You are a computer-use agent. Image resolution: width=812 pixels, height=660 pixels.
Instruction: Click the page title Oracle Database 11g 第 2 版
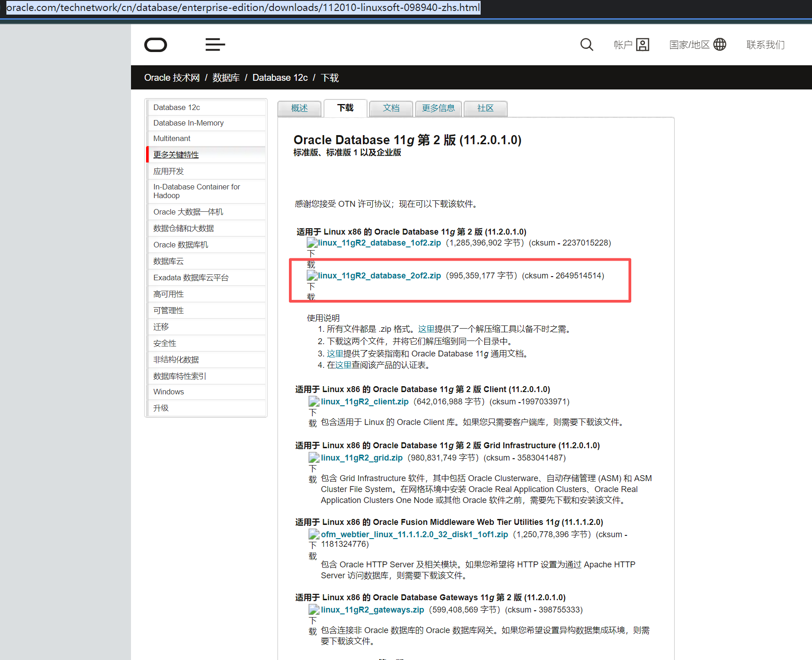[407, 140]
